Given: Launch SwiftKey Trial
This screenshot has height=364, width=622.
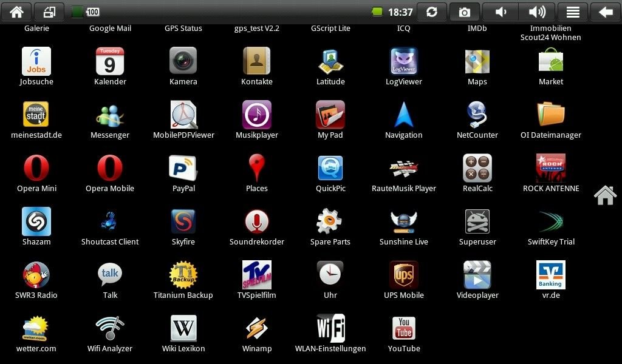Looking at the screenshot, I should tap(551, 226).
